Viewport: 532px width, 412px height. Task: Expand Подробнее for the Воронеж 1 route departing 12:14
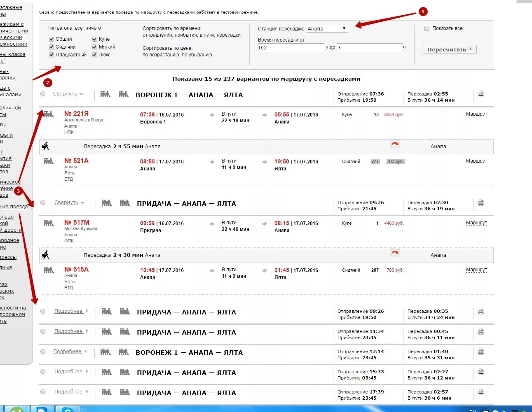tap(68, 351)
